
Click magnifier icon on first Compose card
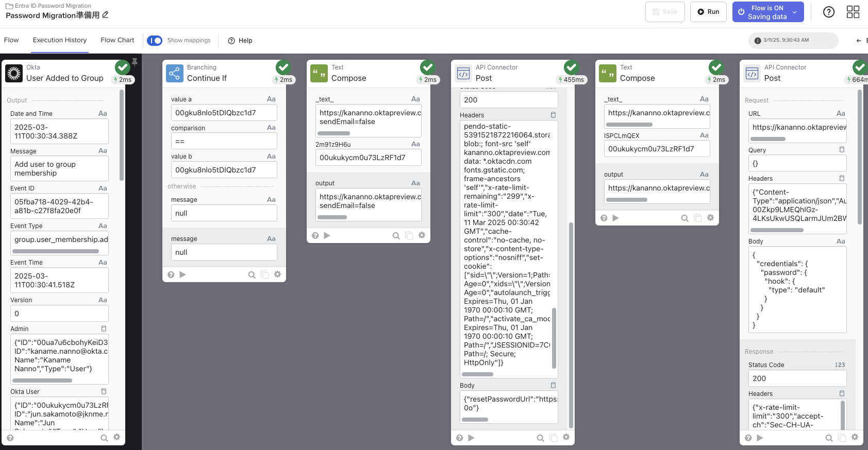pyautogui.click(x=396, y=235)
